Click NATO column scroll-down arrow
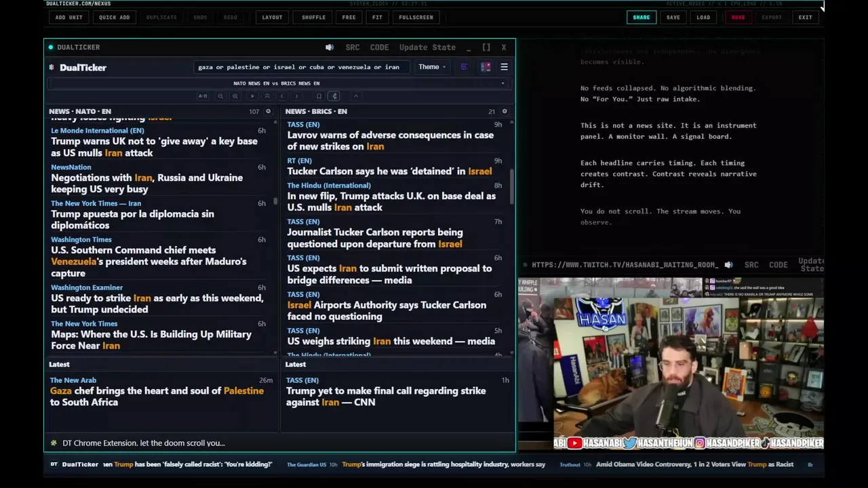Viewport: 868px width, 488px height. point(275,352)
